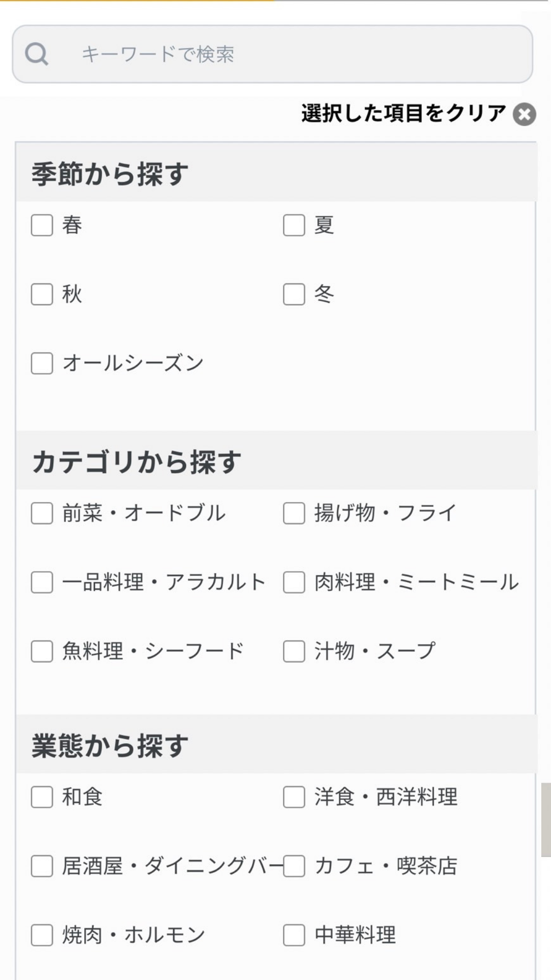This screenshot has height=980, width=551.
Task: Tick the 夏 season checkbox
Action: pos(294,225)
